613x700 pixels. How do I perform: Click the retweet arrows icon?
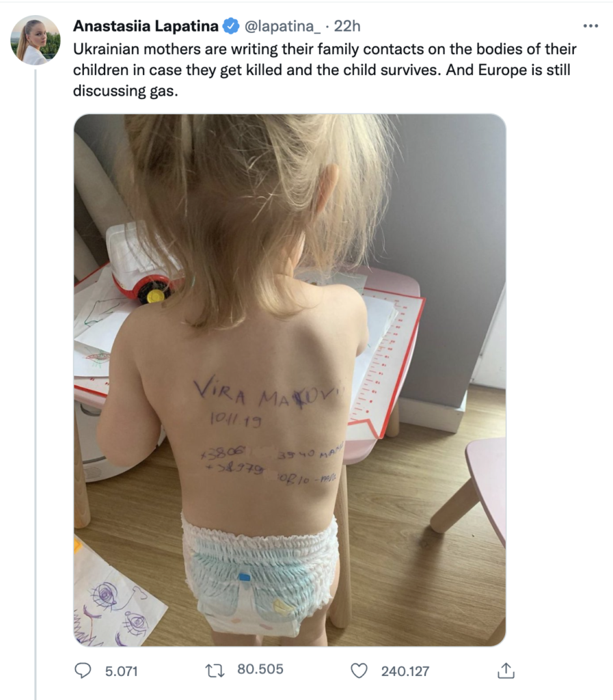coord(215,671)
